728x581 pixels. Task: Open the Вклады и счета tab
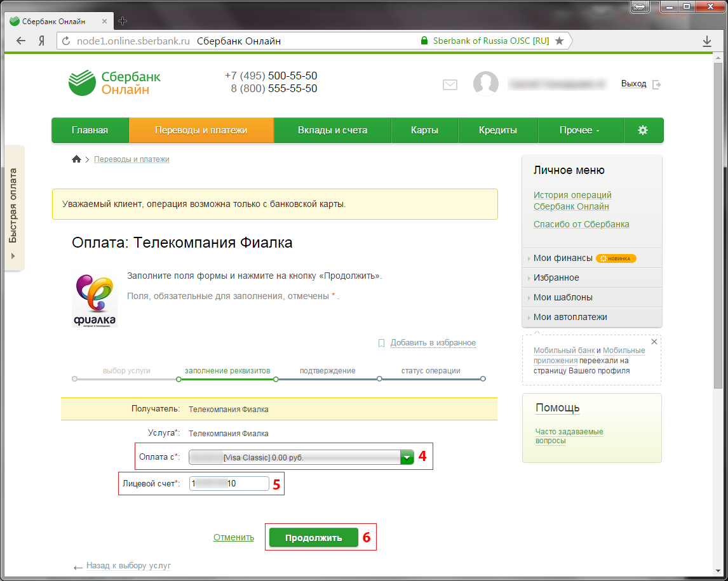click(x=332, y=130)
